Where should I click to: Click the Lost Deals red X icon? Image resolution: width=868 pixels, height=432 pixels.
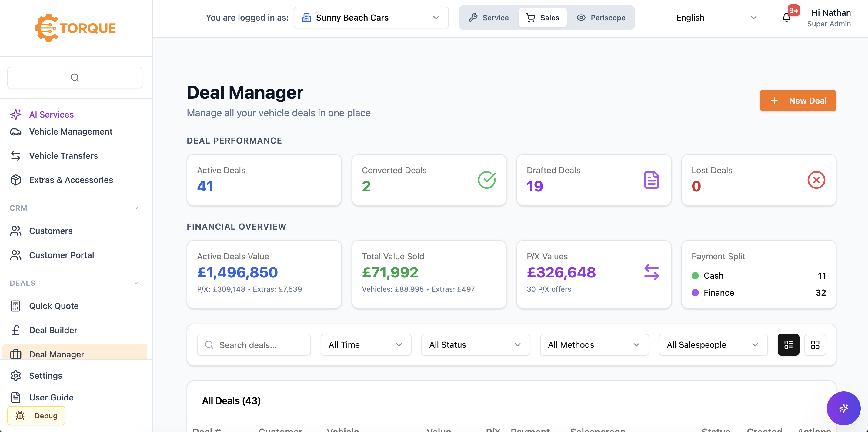coord(816,180)
